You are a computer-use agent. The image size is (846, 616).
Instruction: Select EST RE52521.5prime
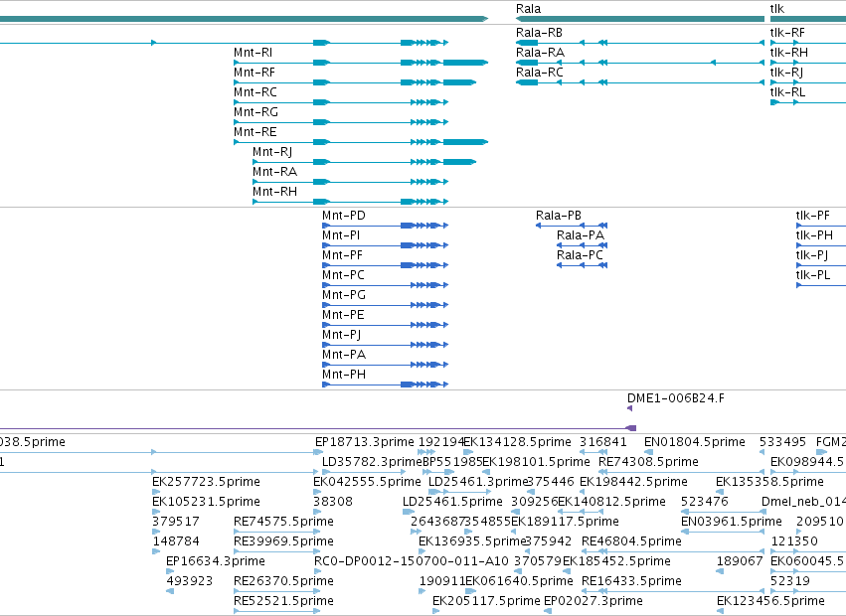point(283,602)
